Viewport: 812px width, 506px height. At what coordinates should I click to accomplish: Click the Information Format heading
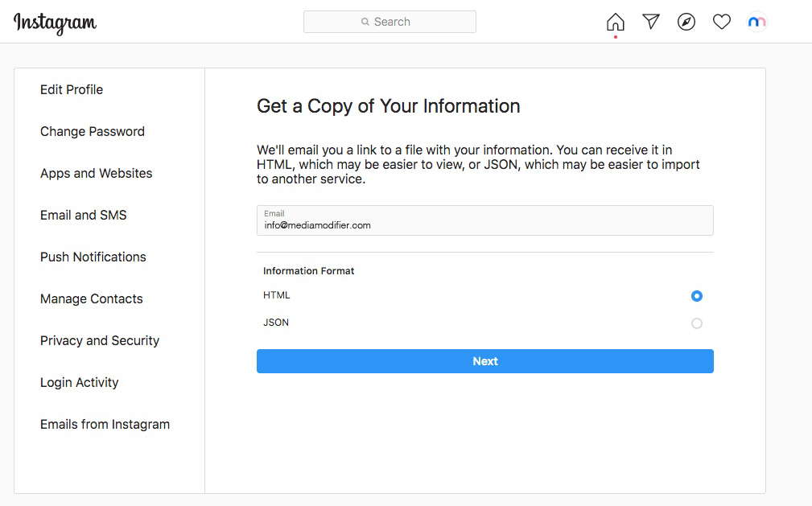pos(309,271)
